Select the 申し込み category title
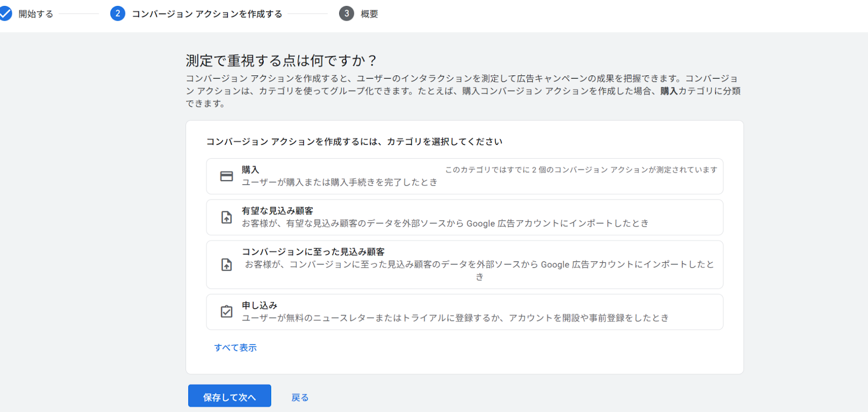This screenshot has width=868, height=412. 259,305
